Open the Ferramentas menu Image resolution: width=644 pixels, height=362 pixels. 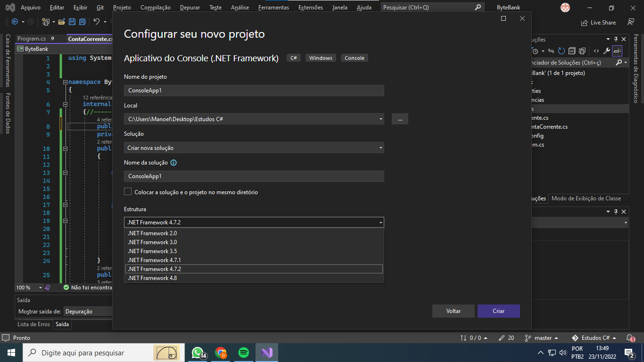(274, 8)
